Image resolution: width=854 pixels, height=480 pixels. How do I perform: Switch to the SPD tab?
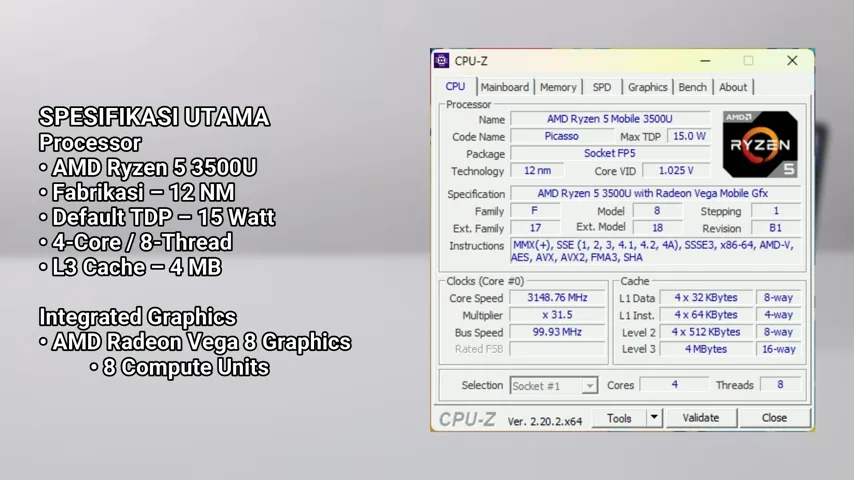click(x=602, y=87)
